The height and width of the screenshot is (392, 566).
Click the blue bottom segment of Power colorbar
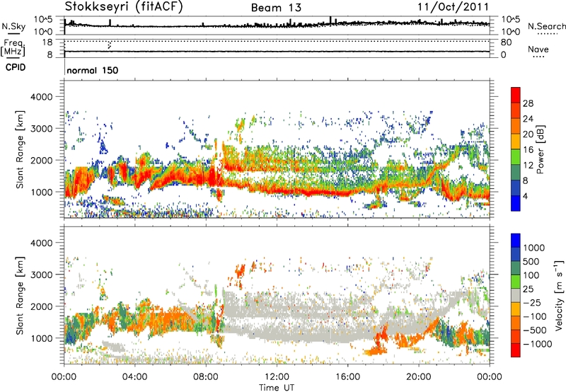coord(516,203)
